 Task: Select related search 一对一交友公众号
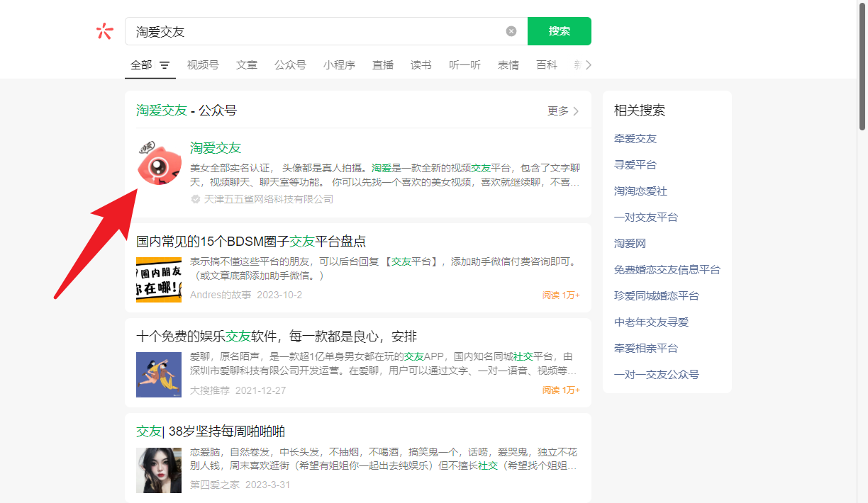click(657, 375)
